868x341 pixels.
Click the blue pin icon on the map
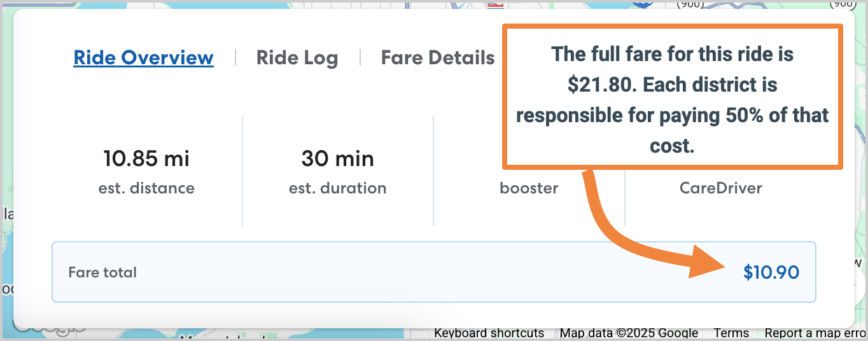[x=645, y=3]
